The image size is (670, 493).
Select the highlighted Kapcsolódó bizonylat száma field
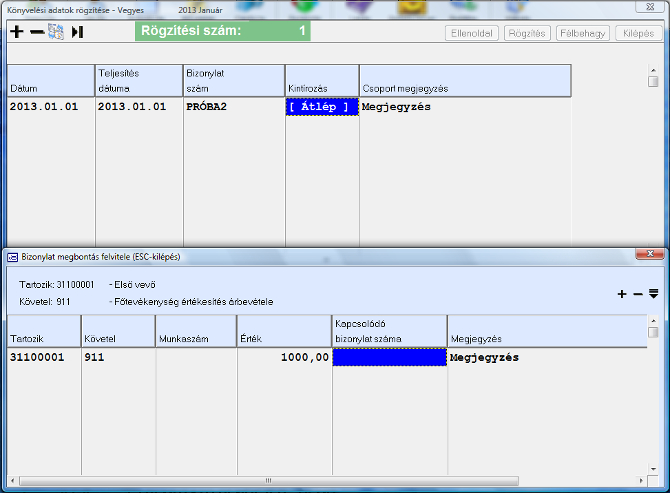tap(389, 357)
